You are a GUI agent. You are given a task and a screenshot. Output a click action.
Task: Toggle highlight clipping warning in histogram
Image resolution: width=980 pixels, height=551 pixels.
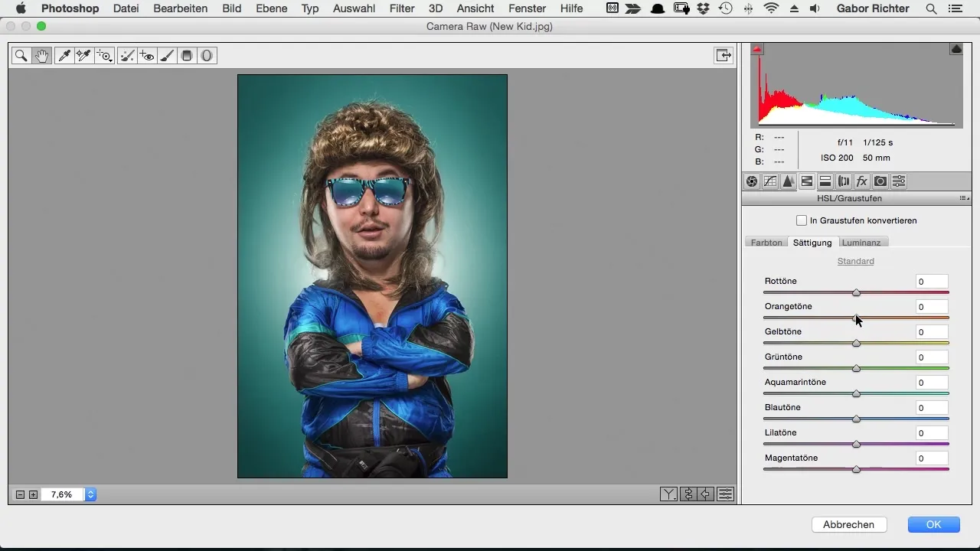pyautogui.click(x=956, y=49)
